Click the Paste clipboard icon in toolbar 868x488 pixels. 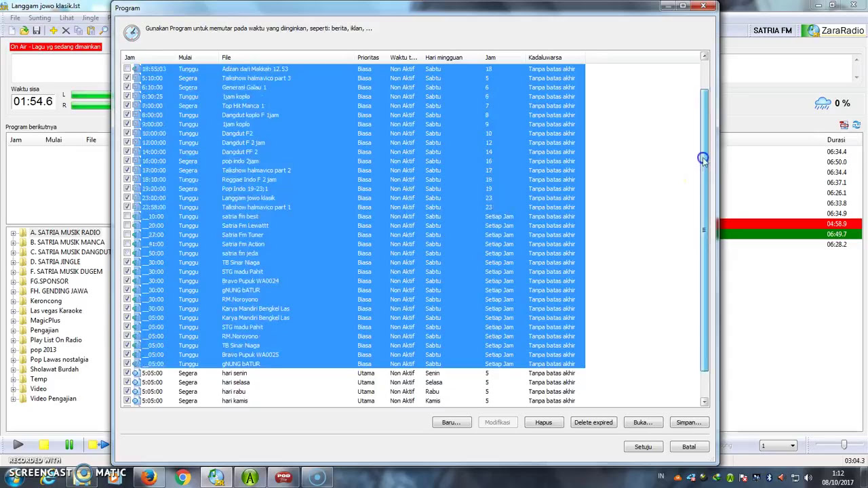point(91,30)
